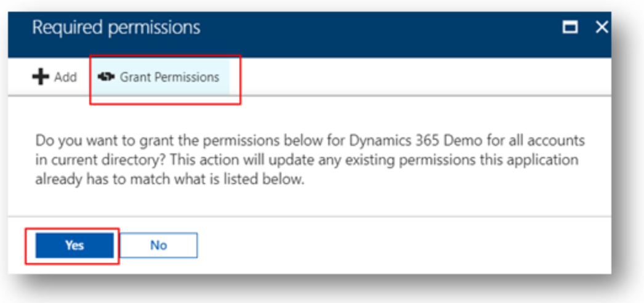Screen dimensions: 644x303
Task: Select the Add text label in toolbar
Action: click(66, 77)
